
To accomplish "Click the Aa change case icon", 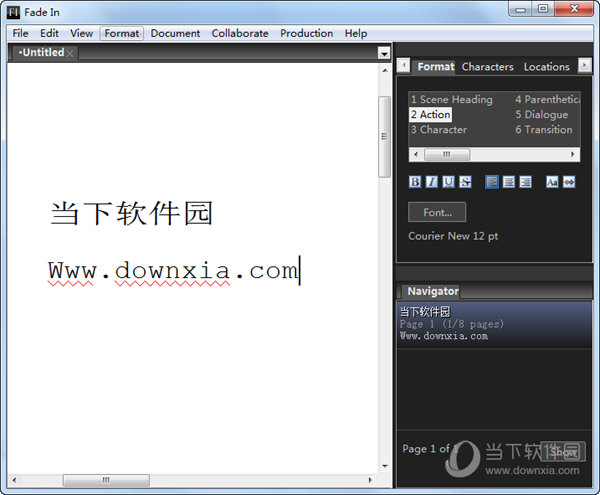I will pyautogui.click(x=552, y=182).
